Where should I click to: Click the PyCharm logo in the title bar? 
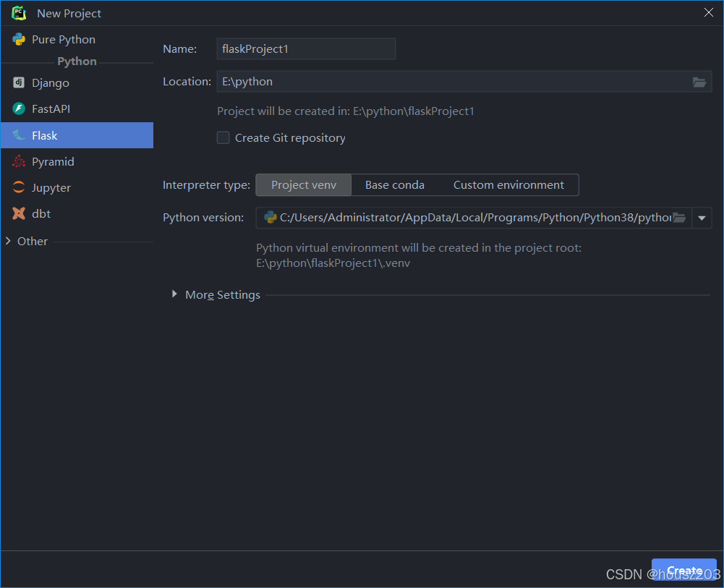tap(18, 12)
